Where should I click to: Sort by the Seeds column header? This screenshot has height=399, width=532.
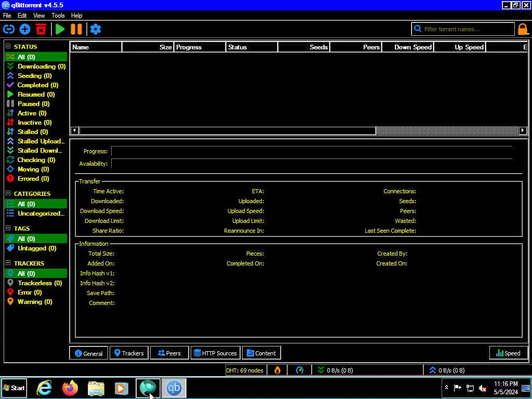[x=303, y=47]
